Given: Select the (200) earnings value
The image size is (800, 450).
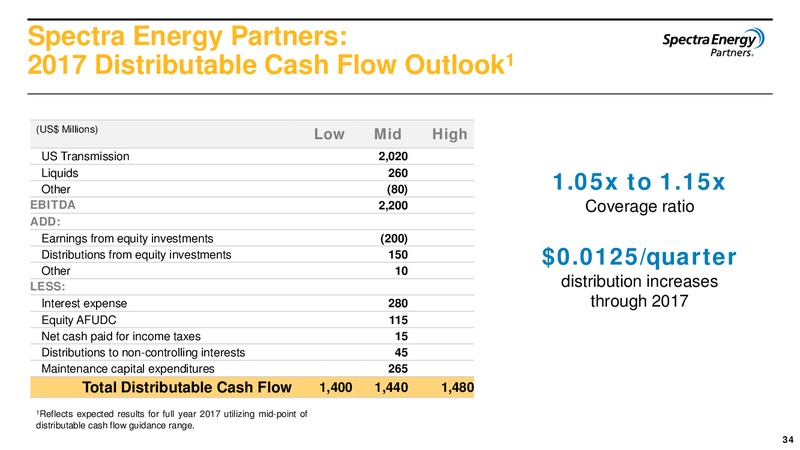Looking at the screenshot, I should [394, 238].
